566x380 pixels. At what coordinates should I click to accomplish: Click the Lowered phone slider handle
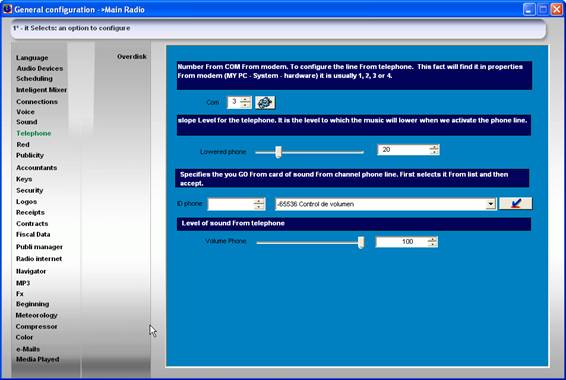click(278, 152)
